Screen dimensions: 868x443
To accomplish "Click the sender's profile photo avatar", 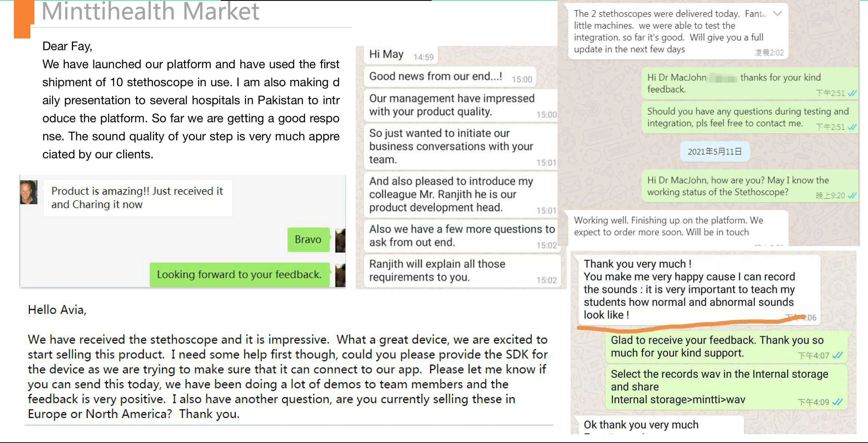I will 29,192.
